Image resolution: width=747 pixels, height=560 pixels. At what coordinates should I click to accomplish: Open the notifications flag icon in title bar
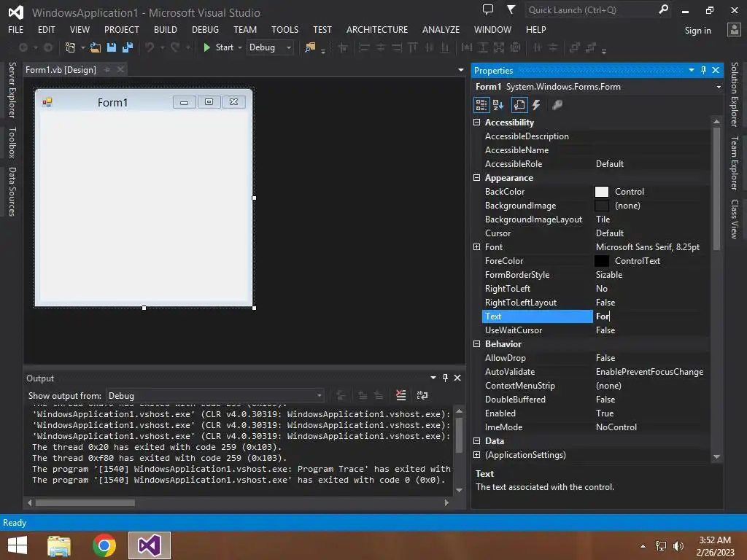(511, 9)
